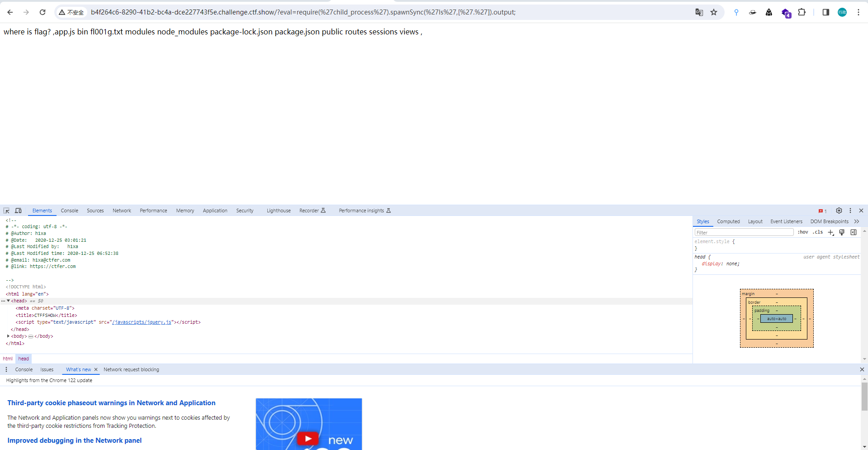Open DevTools settings gear
The image size is (868, 450).
(839, 211)
